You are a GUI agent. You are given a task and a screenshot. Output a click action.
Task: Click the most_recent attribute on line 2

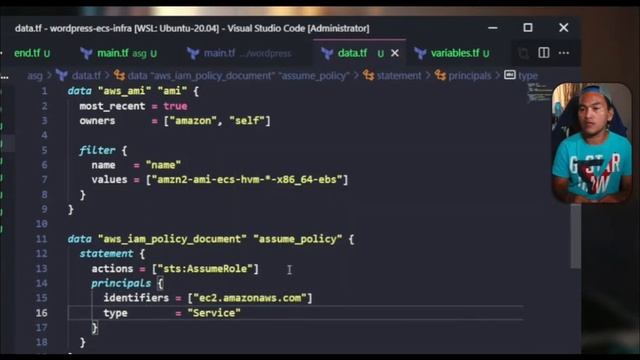tap(112, 106)
